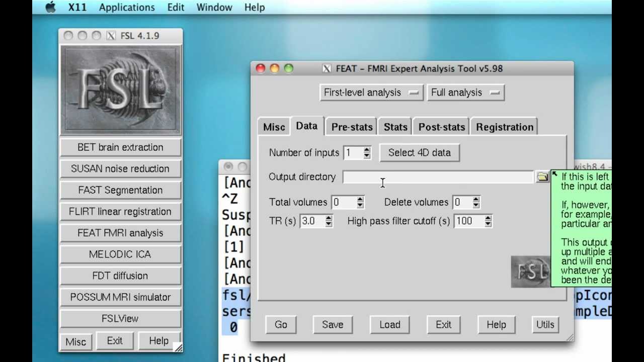Click the X11 icon in the FSL 4.1.9 title bar
This screenshot has width=644, height=362.
click(111, 36)
